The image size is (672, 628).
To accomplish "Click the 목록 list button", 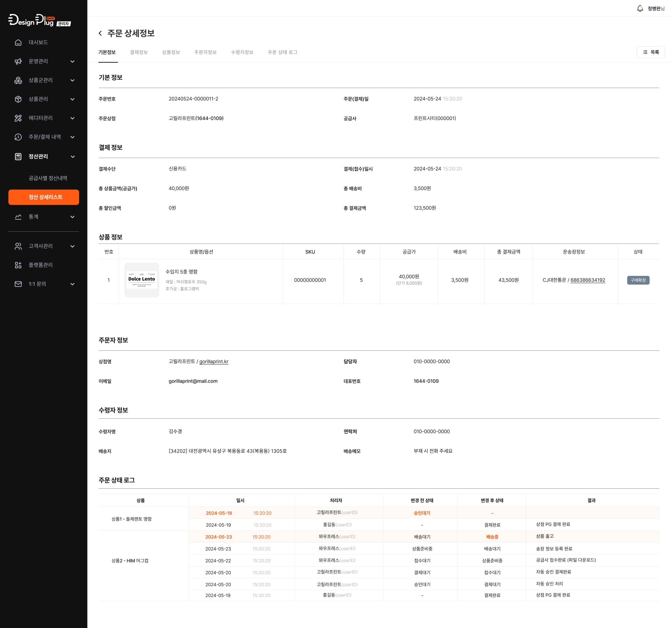I will (650, 52).
